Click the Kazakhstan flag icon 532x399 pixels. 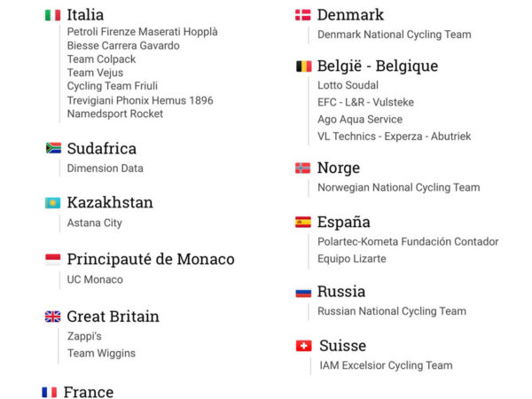(x=53, y=203)
